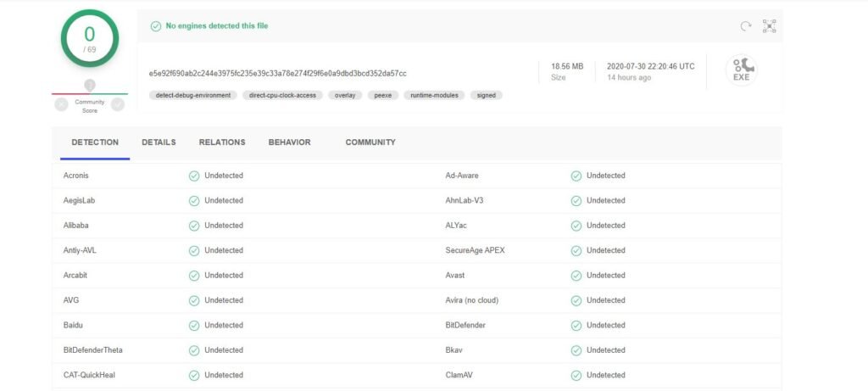Click the signed tag
The height and width of the screenshot is (391, 868).
tap(487, 95)
